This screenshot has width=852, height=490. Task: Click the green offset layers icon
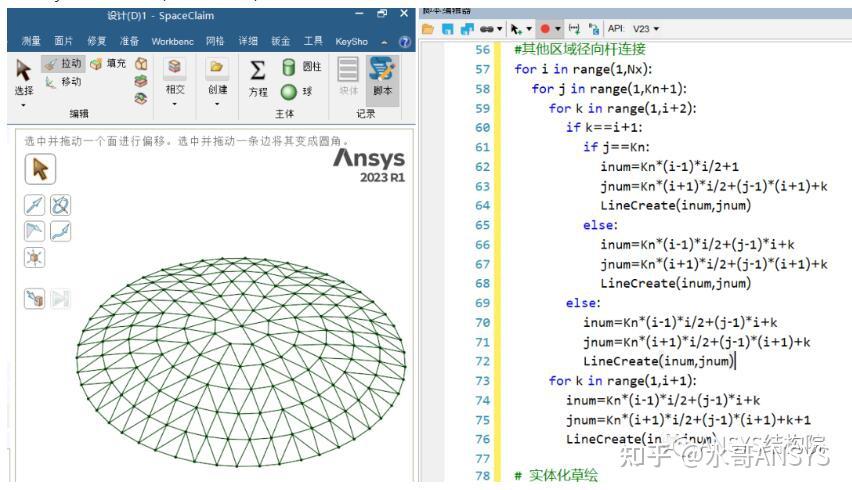pyautogui.click(x=141, y=81)
